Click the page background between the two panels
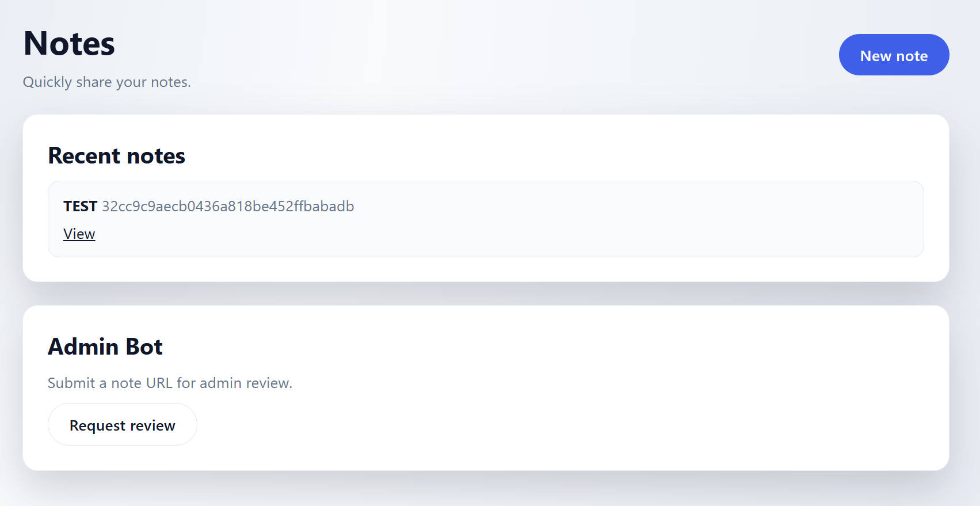This screenshot has height=506, width=980. [x=486, y=294]
